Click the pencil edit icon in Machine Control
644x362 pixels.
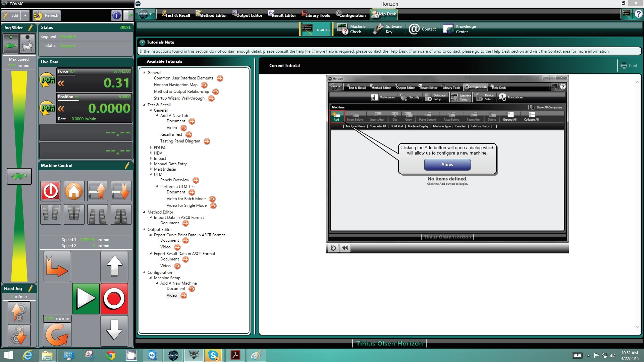pos(127,165)
